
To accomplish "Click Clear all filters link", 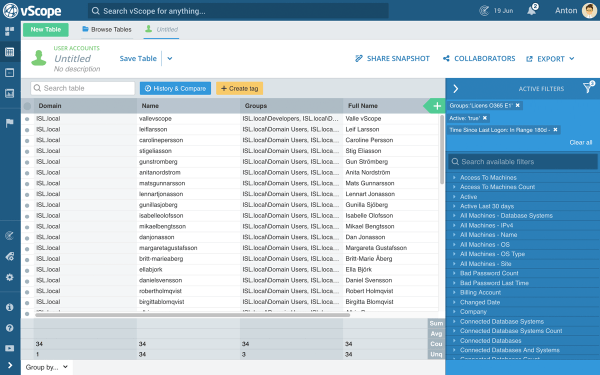I will [x=580, y=142].
